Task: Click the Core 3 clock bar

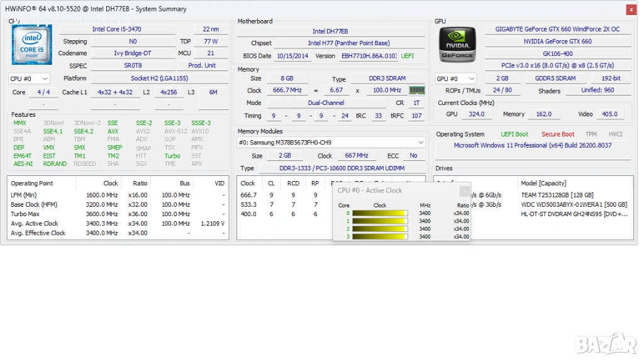Action: (x=380, y=237)
